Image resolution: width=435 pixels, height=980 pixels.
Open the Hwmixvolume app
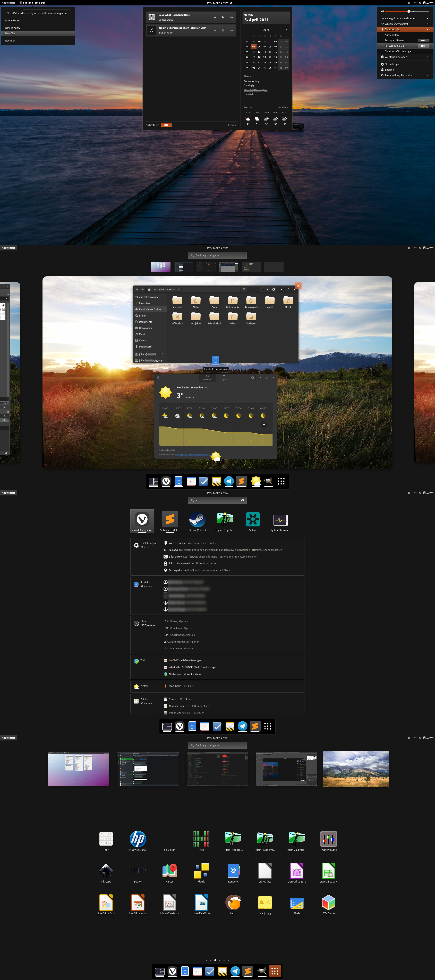(329, 838)
